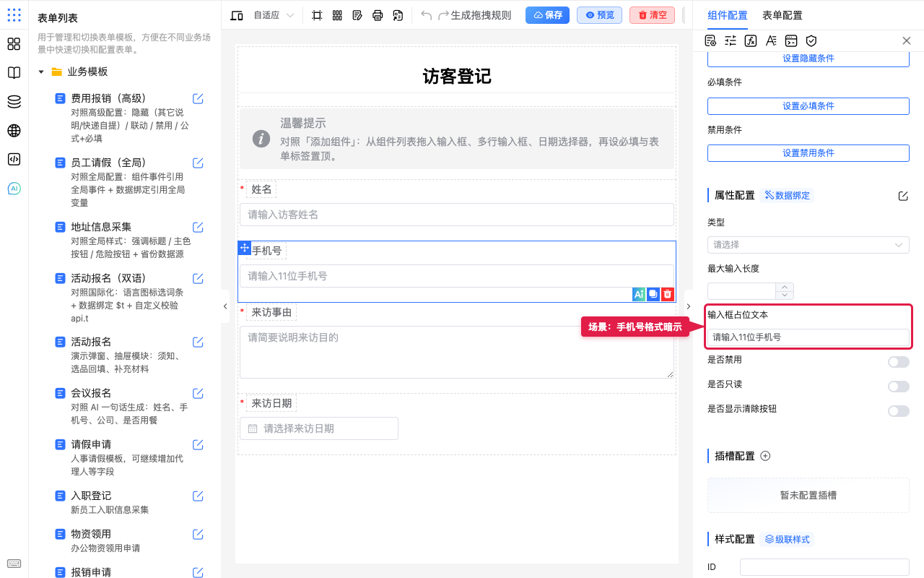Click the sliders icon in config panel

tap(731, 40)
